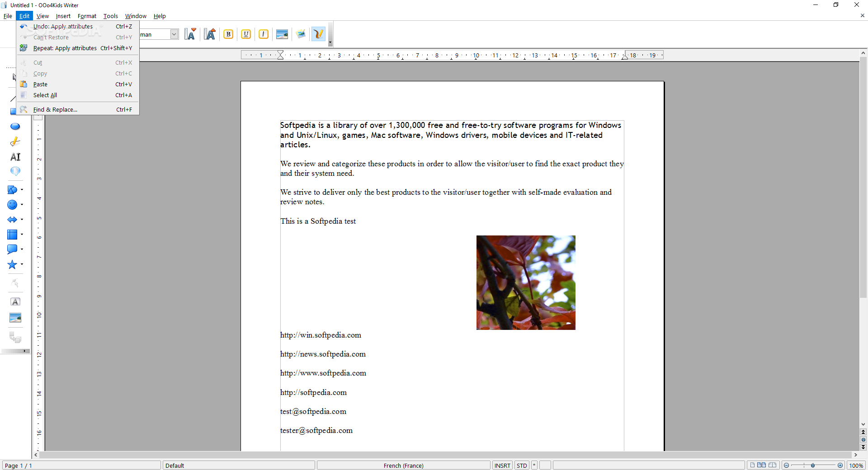Open the Window menu
The image size is (868, 470).
[x=136, y=16]
